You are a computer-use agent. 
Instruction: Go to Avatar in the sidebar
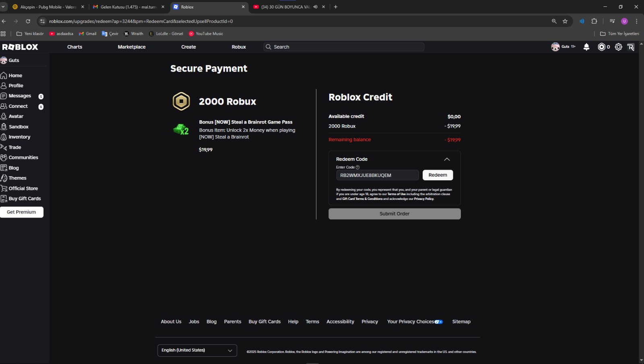pyautogui.click(x=12, y=117)
